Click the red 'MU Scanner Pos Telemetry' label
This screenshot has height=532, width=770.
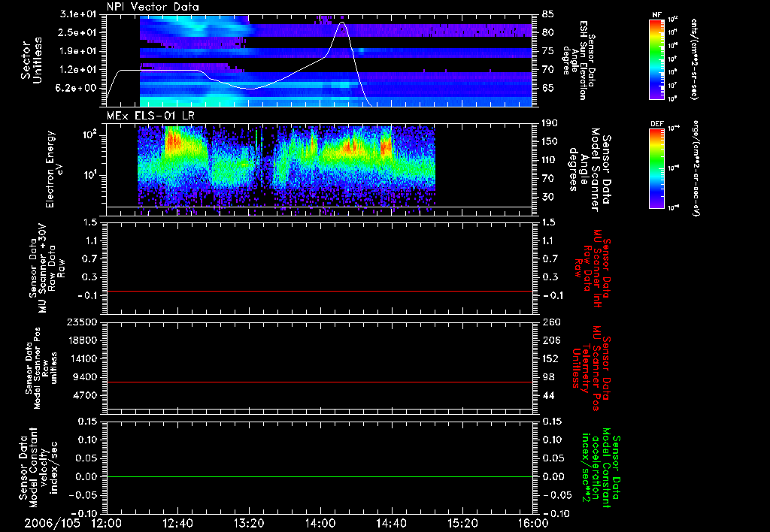[x=590, y=368]
